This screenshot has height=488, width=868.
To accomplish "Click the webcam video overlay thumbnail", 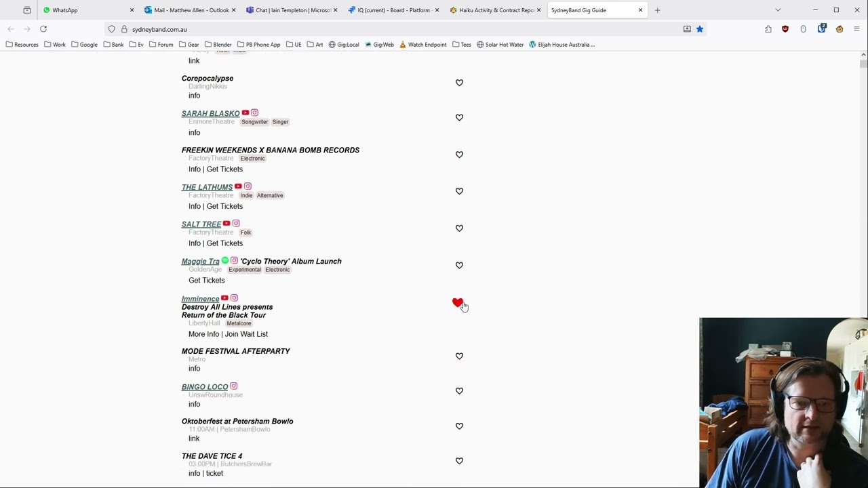I will [783, 403].
